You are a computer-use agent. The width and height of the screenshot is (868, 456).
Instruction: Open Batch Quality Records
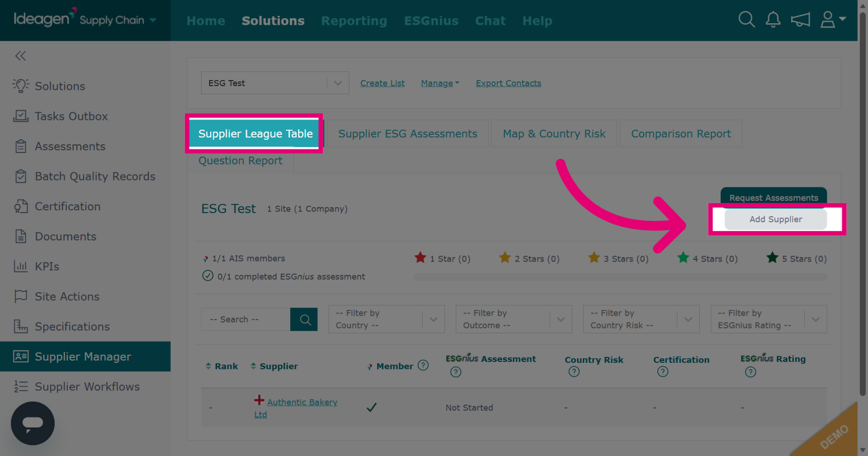(x=85, y=176)
